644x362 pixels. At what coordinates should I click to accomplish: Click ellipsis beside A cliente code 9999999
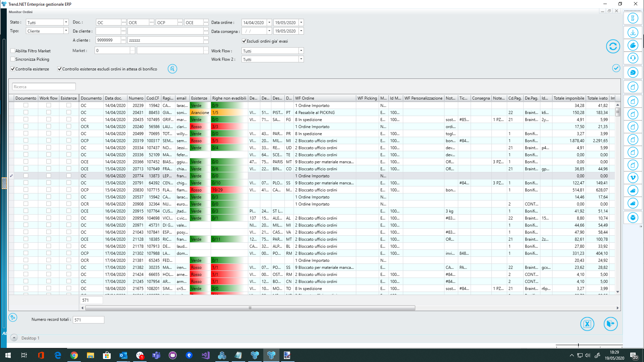123,40
